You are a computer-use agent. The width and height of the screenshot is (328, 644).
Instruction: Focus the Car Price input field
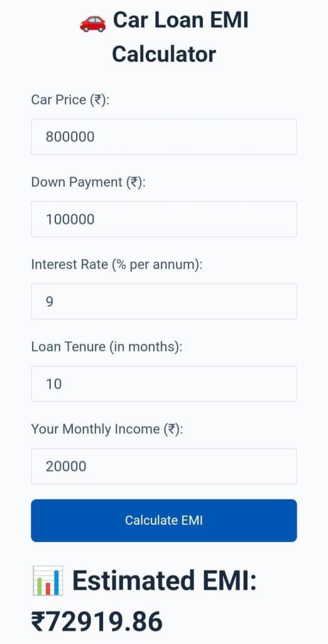tap(164, 136)
